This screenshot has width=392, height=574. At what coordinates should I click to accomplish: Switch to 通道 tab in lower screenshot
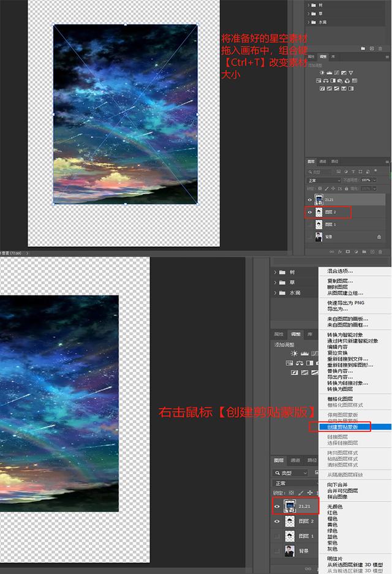click(295, 460)
